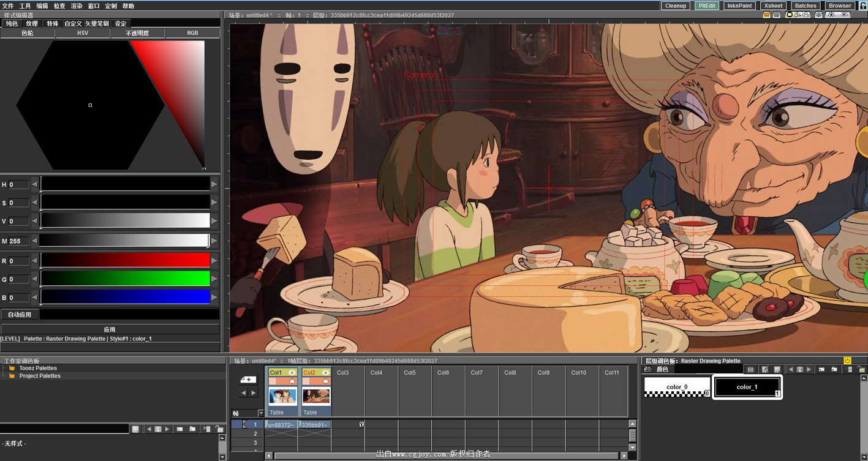Click key icon in studio palette toolbar
Image resolution: width=868 pixels, height=461 pixels.
(x=158, y=429)
